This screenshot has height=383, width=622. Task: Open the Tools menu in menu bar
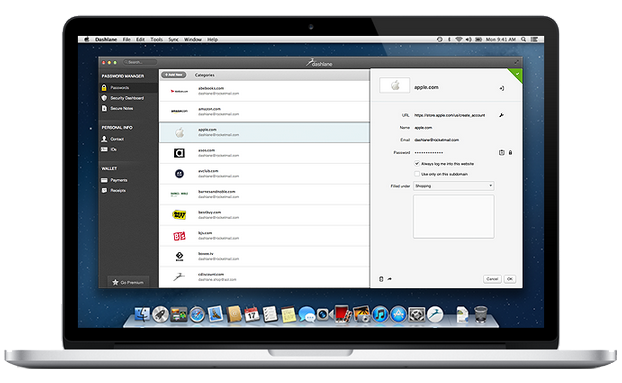tap(157, 39)
